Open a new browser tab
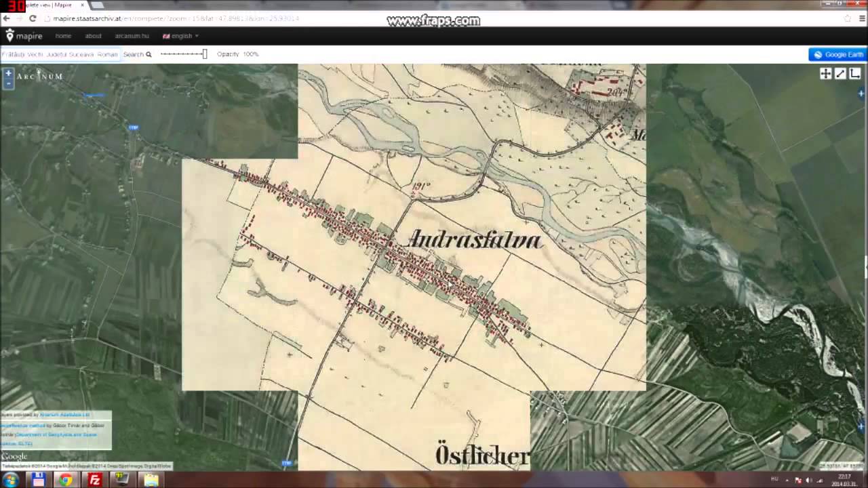The image size is (868, 488). click(98, 5)
